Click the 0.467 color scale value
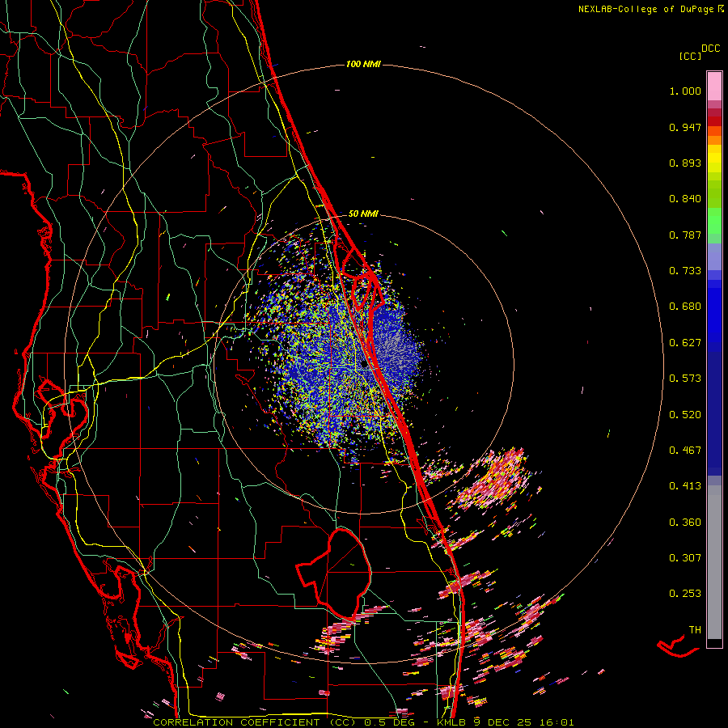The height and width of the screenshot is (728, 728). pyautogui.click(x=685, y=451)
